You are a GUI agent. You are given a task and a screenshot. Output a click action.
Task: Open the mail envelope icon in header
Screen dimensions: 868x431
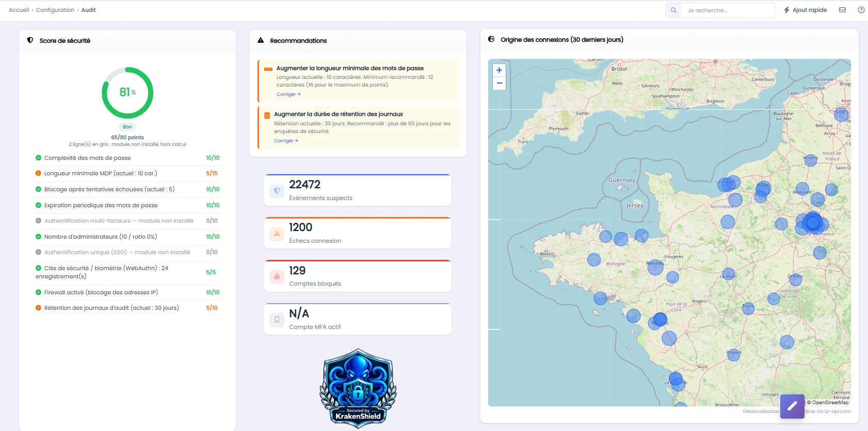click(842, 10)
